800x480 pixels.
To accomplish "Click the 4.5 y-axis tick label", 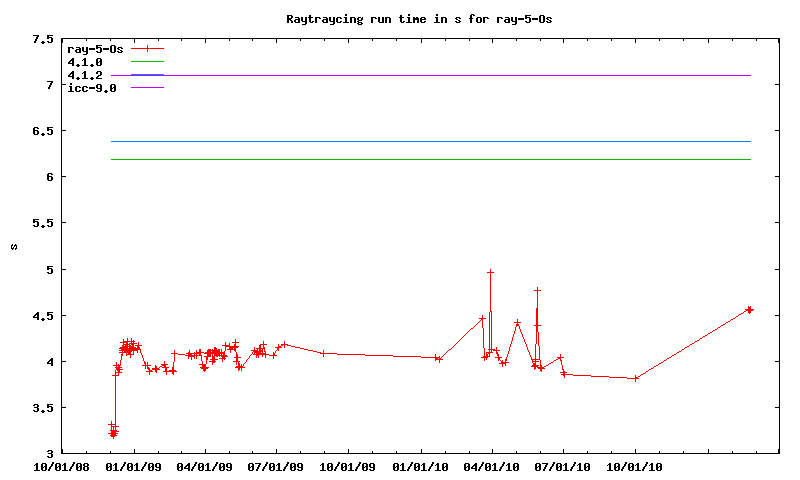I will point(43,315).
